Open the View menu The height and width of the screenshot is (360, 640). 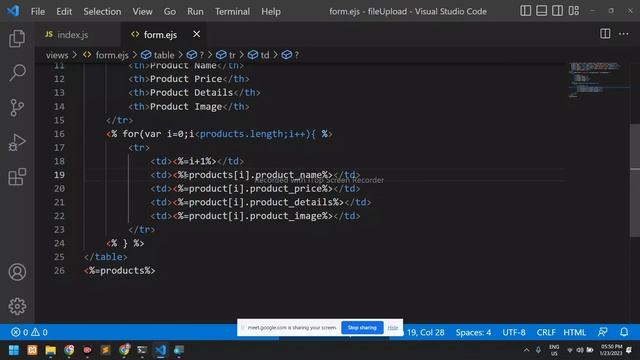(x=142, y=11)
